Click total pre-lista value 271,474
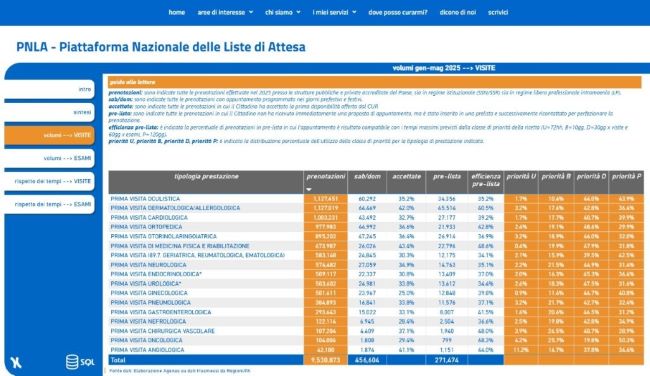This screenshot has height=376, width=650. tap(446, 360)
